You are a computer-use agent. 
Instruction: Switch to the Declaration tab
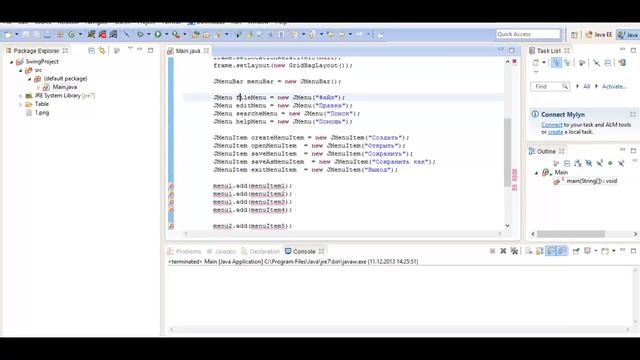(260, 251)
